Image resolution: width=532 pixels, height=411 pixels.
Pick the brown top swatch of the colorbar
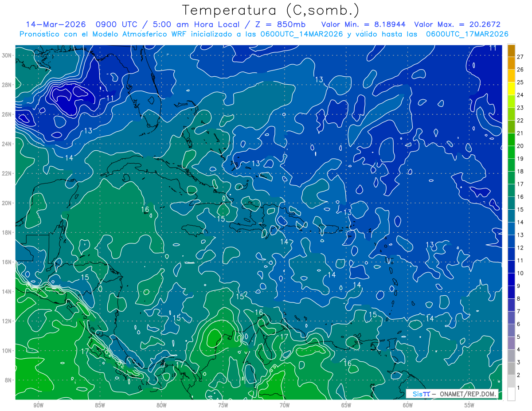pos(511,51)
